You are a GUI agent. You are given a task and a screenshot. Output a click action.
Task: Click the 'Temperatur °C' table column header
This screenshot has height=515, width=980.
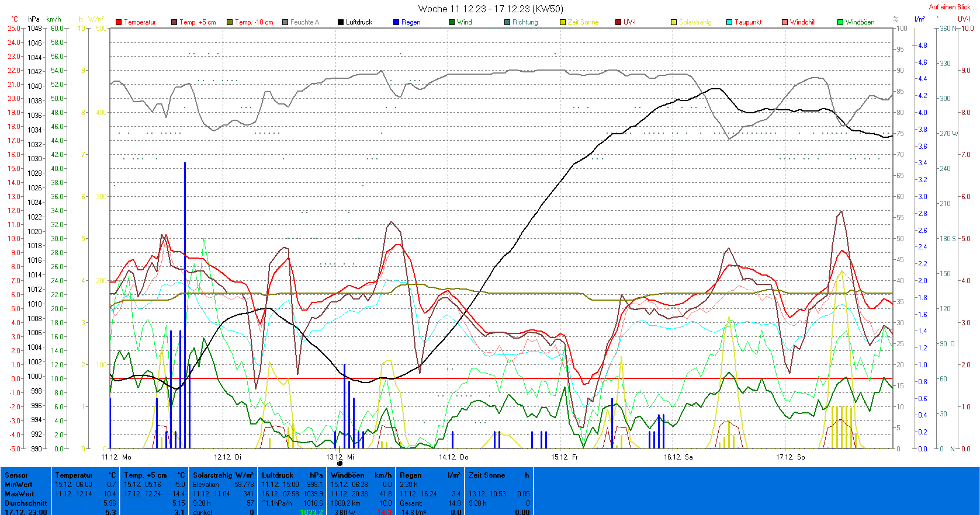(x=85, y=475)
